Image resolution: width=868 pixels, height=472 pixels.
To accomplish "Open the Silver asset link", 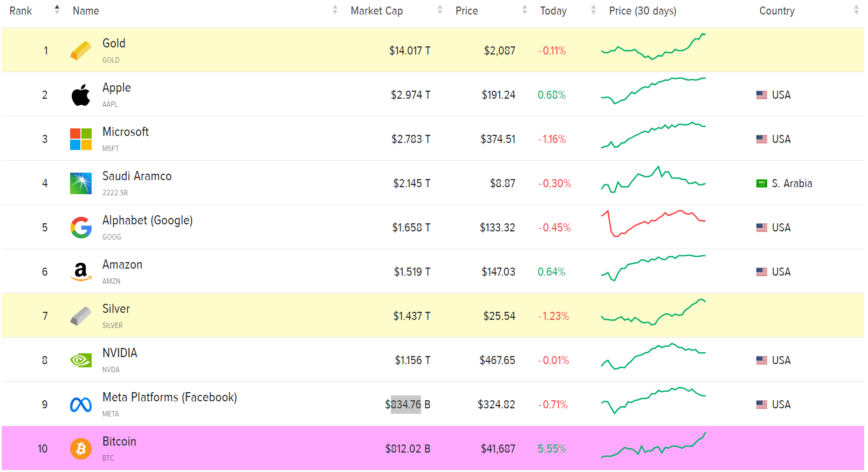I will pyautogui.click(x=116, y=309).
